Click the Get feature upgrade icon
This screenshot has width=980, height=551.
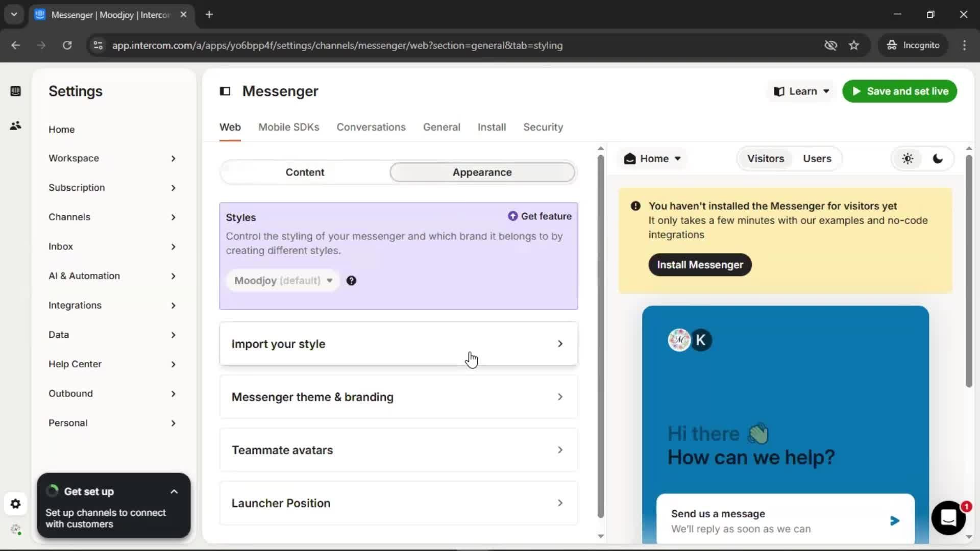click(512, 216)
